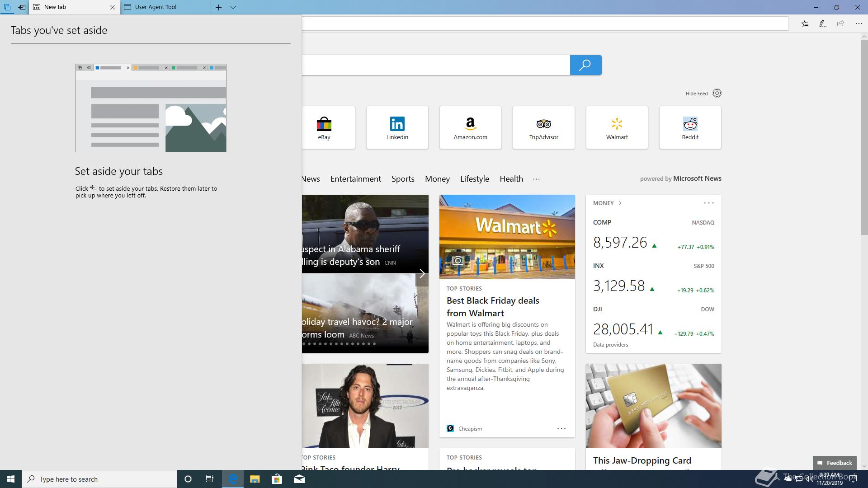Click the page vertical scrollbar thumb
The image size is (868, 488).
864,137
